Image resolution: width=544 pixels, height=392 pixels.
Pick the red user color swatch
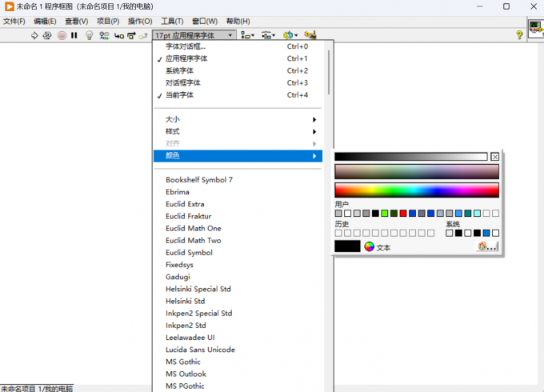click(x=402, y=214)
